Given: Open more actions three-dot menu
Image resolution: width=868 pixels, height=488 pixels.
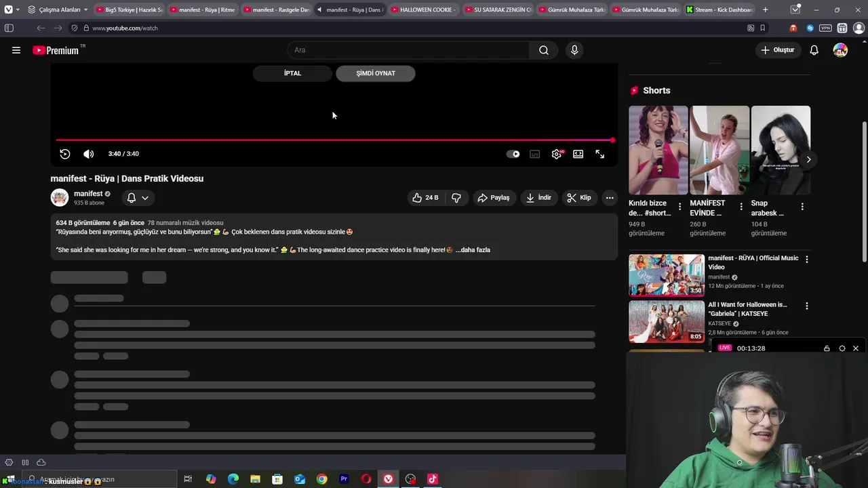Looking at the screenshot, I should 610,198.
